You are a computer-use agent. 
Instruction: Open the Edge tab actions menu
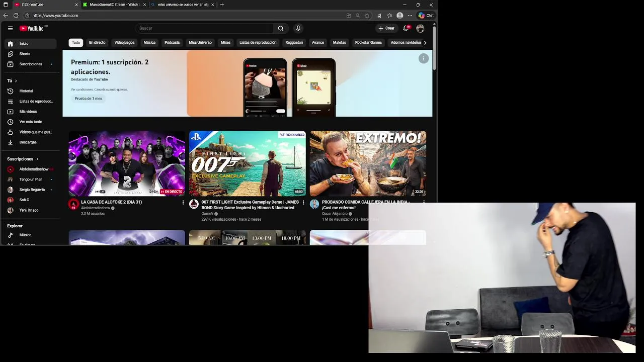pyautogui.click(x=6, y=5)
